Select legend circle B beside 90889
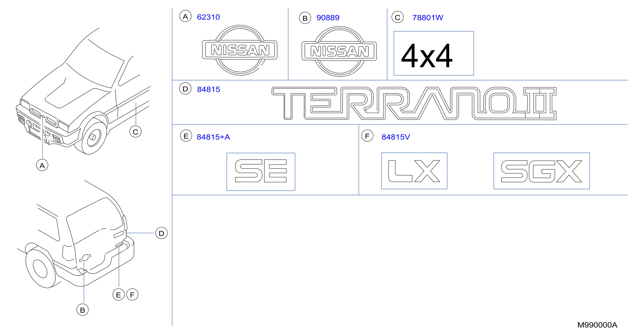Screen dimensions: 644x336 tap(305, 18)
